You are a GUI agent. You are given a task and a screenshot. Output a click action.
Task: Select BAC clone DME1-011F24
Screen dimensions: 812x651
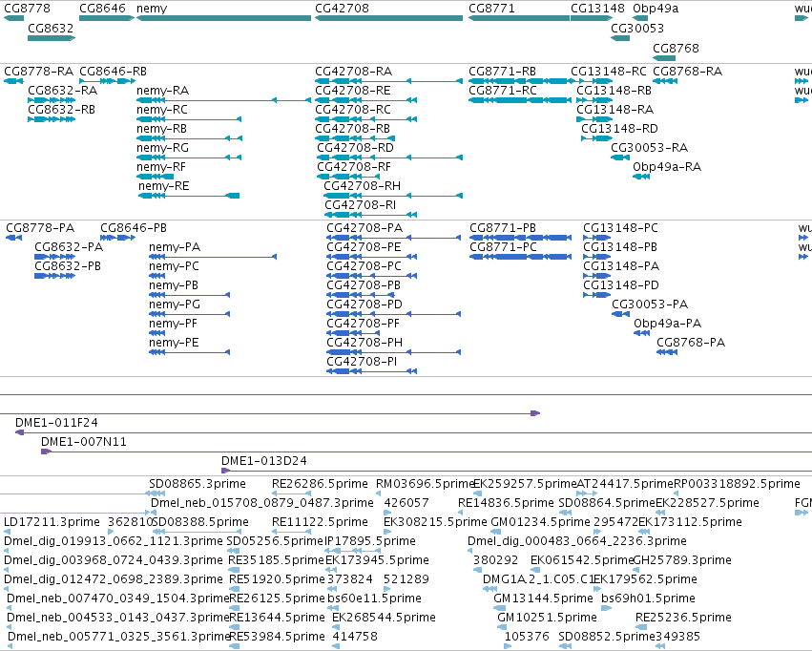click(x=56, y=423)
